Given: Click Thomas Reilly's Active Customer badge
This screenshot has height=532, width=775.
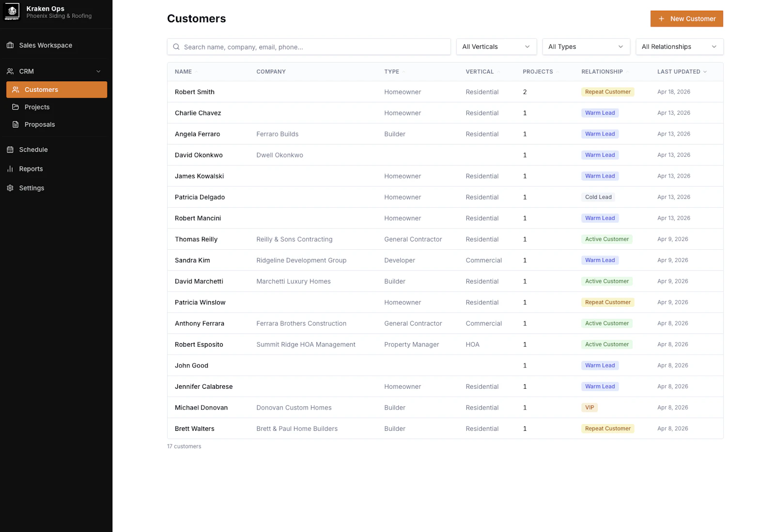Looking at the screenshot, I should [x=607, y=239].
